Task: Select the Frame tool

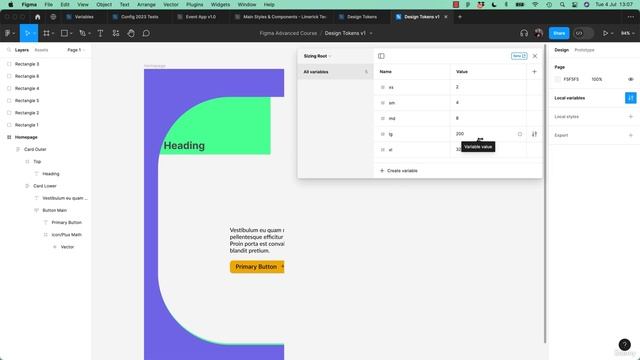Action: [46, 33]
